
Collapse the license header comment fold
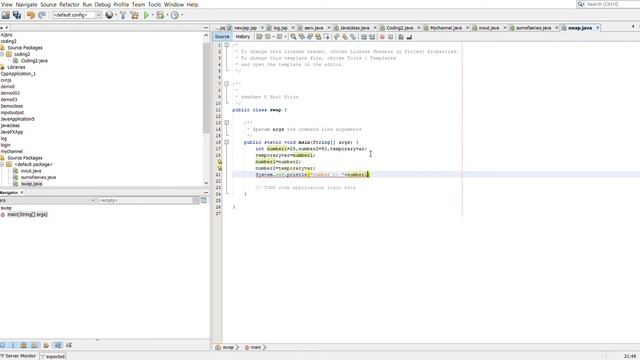tap(227, 45)
